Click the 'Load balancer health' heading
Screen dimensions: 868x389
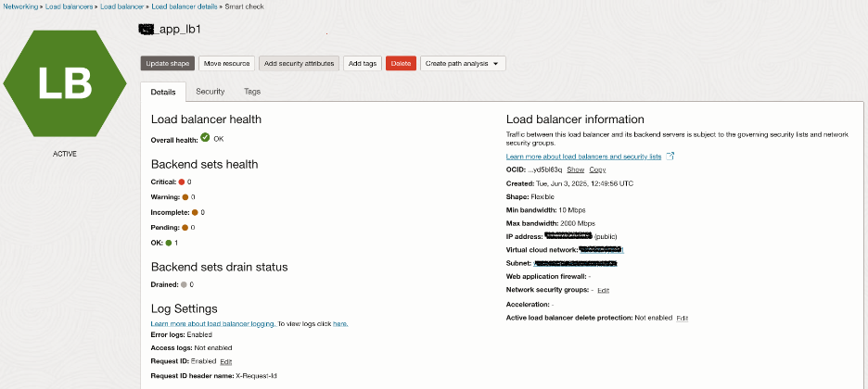coord(206,119)
